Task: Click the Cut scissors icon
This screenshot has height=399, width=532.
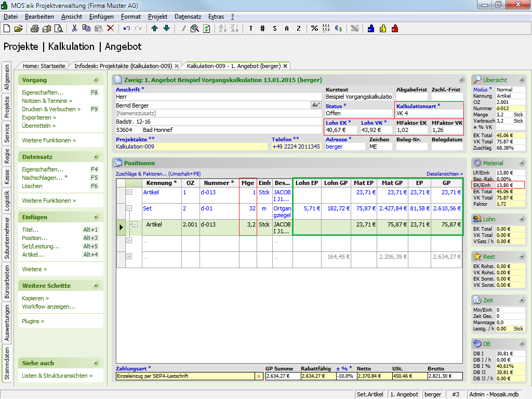Action: coord(74,29)
